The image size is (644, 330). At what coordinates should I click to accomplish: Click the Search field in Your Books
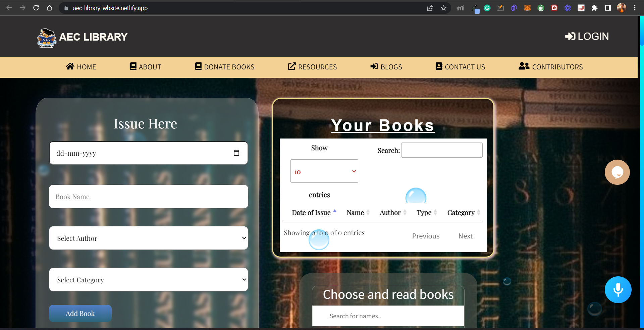(x=441, y=150)
